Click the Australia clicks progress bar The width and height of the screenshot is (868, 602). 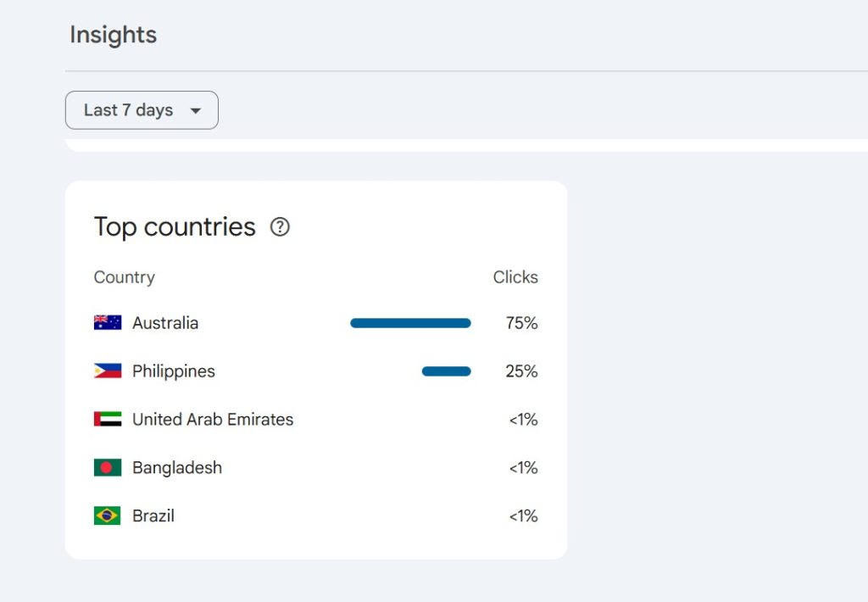point(410,323)
